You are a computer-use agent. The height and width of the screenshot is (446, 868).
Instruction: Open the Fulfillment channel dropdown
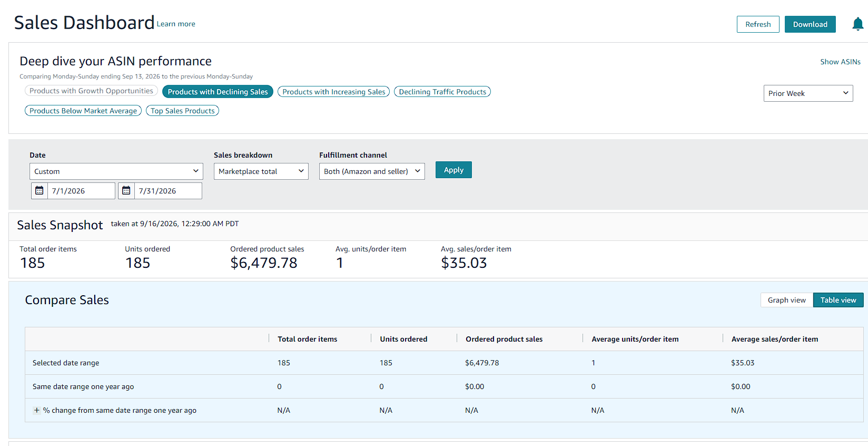coord(372,171)
